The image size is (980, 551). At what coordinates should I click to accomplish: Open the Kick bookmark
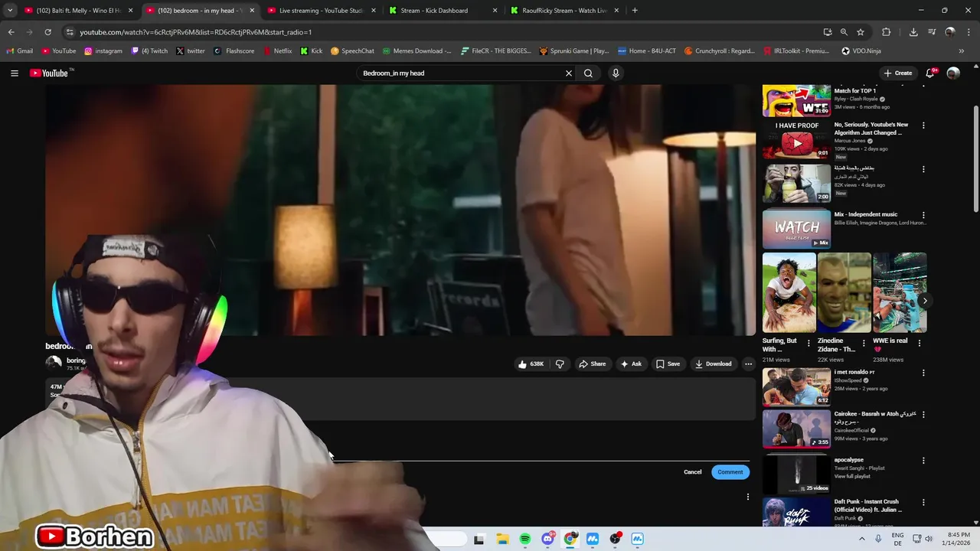pos(312,51)
